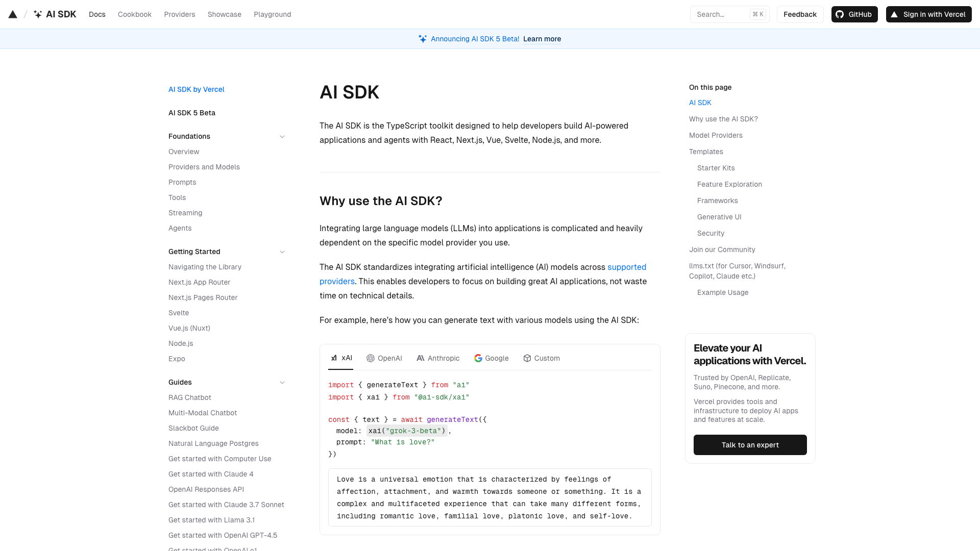Click the Anthropic logo icon in code tabs
Image resolution: width=980 pixels, height=551 pixels.
tap(421, 358)
